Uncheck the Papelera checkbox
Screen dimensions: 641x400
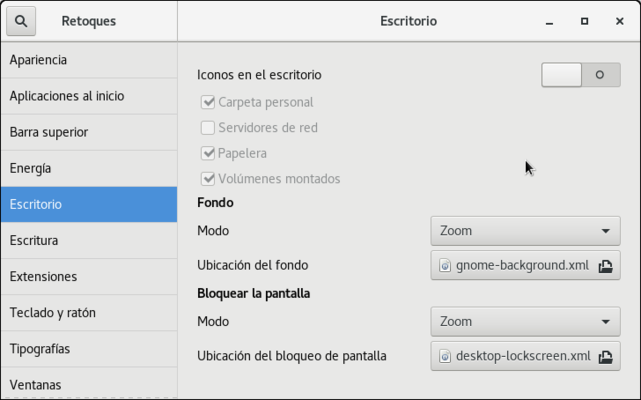[208, 154]
